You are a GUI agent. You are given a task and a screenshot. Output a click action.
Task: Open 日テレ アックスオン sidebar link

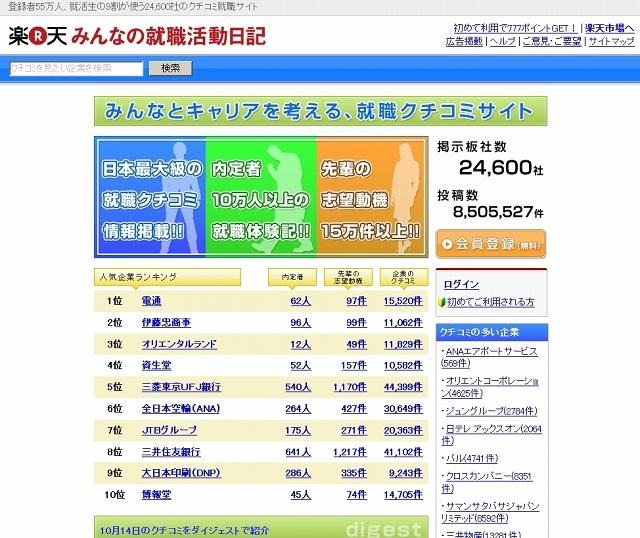[x=491, y=435]
